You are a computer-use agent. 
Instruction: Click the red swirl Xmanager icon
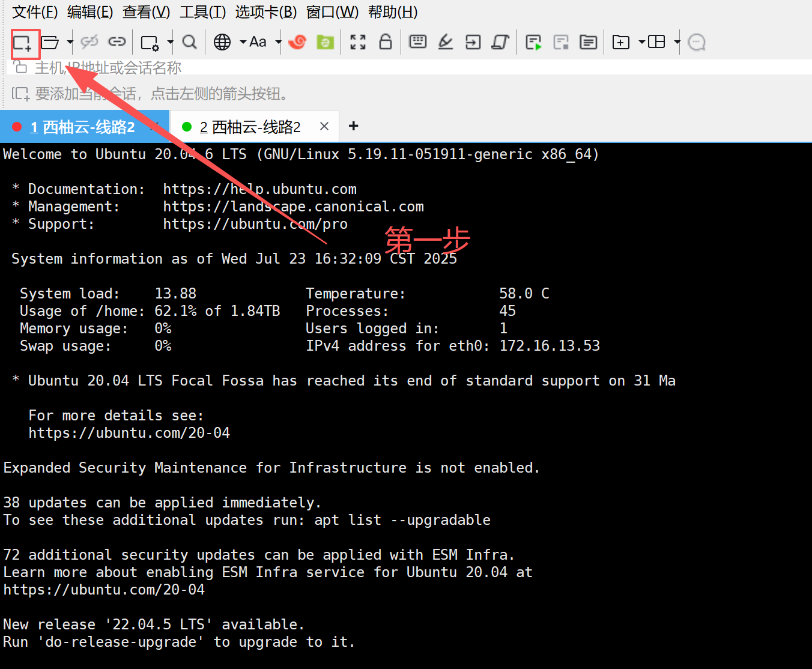(x=297, y=42)
